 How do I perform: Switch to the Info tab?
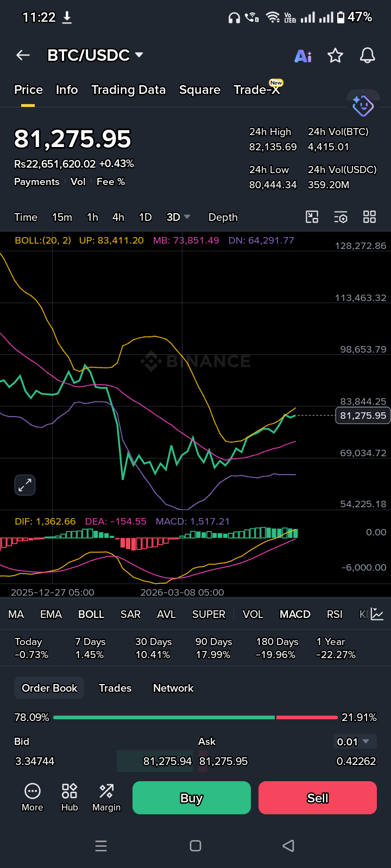click(x=67, y=90)
